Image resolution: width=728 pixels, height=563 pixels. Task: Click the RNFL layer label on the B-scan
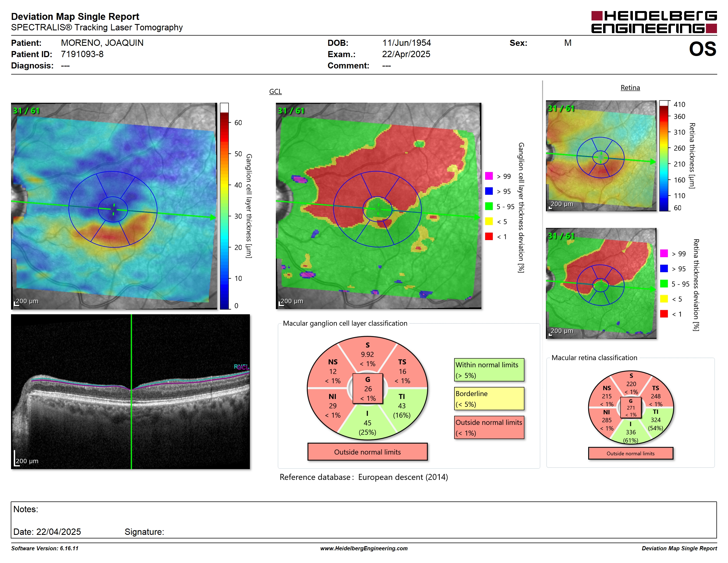(241, 367)
